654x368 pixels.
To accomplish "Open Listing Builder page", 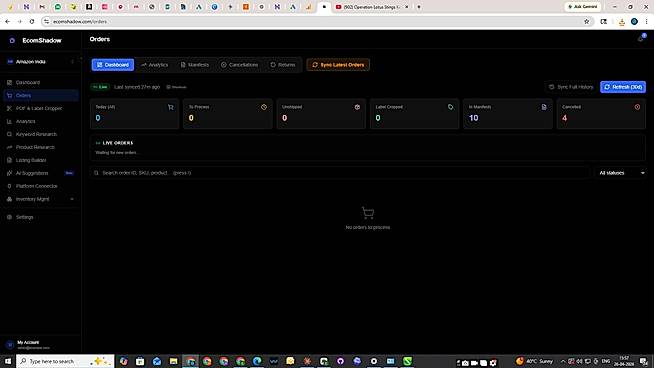I will [x=40, y=160].
